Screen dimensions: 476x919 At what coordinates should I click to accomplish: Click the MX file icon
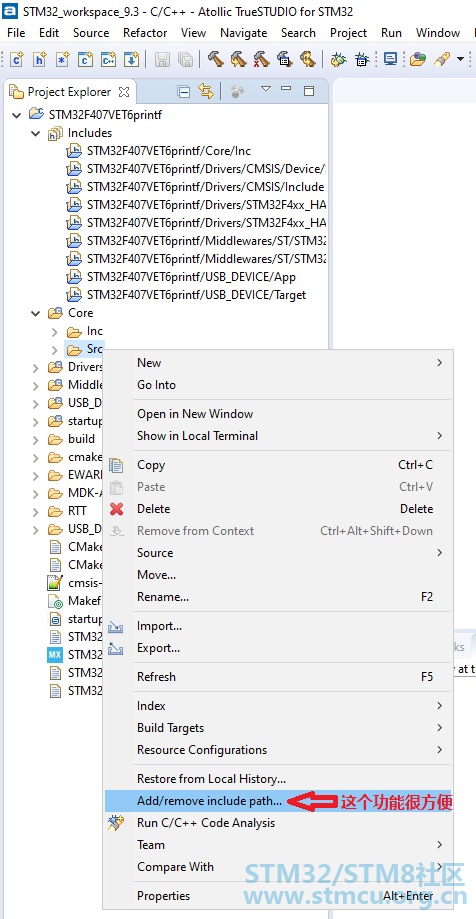coord(55,655)
